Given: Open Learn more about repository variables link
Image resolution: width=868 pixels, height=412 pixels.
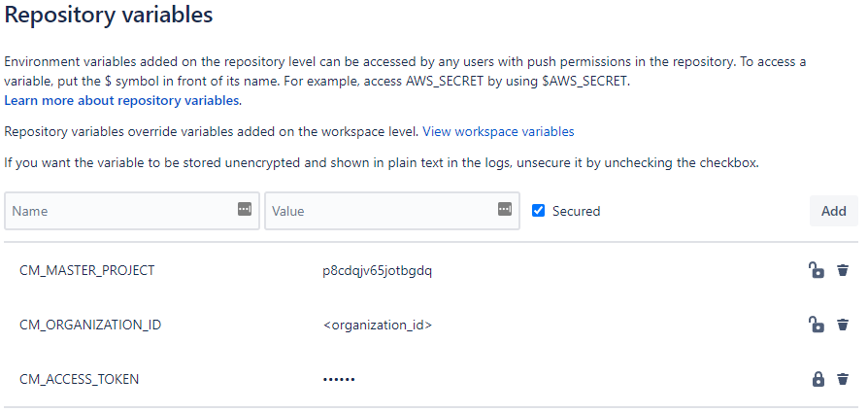Looking at the screenshot, I should (122, 100).
